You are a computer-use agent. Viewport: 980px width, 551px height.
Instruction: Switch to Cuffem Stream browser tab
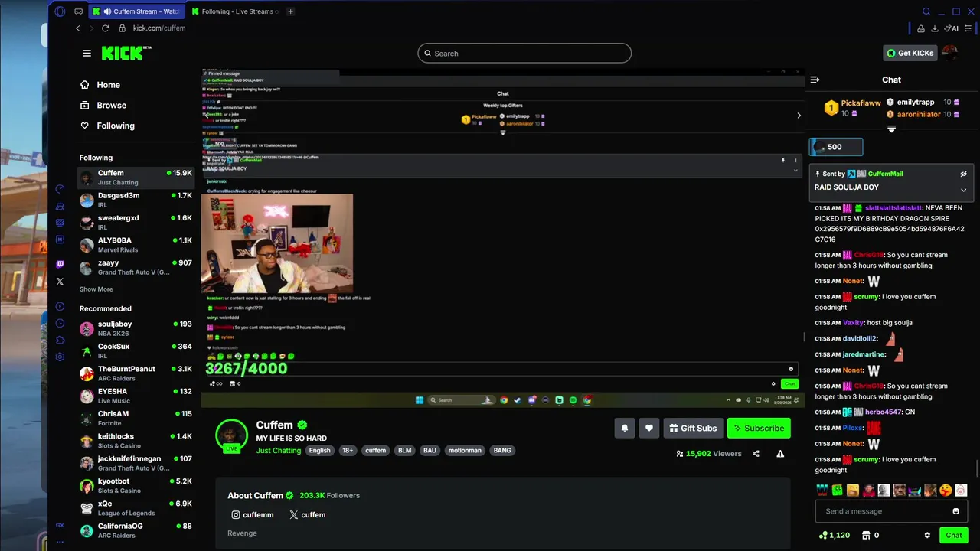(x=136, y=11)
